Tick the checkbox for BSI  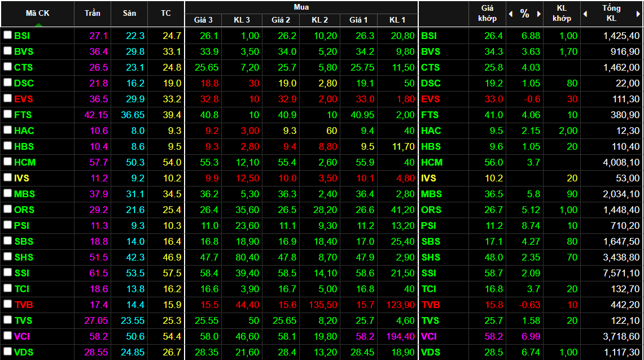[7, 35]
